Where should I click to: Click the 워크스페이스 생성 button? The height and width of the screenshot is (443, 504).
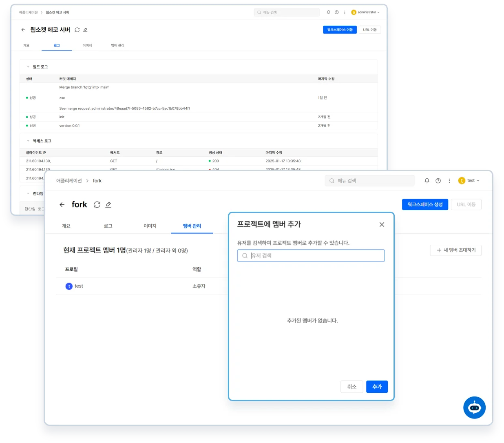(424, 204)
